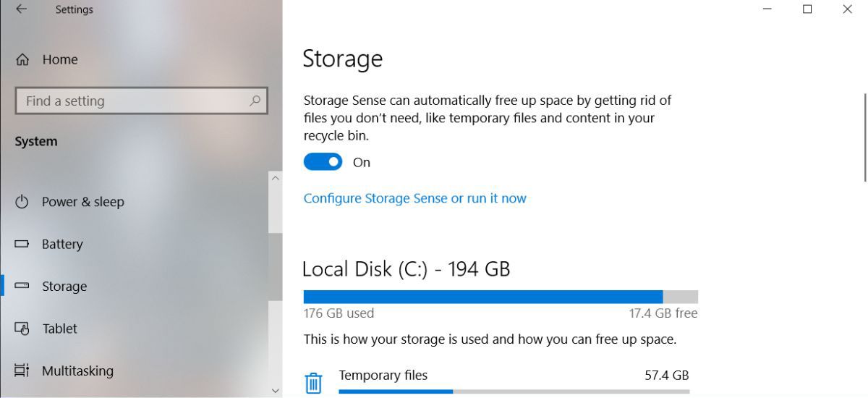Click the Find a setting search box
Image resolution: width=868 pixels, height=398 pixels.
click(x=134, y=101)
